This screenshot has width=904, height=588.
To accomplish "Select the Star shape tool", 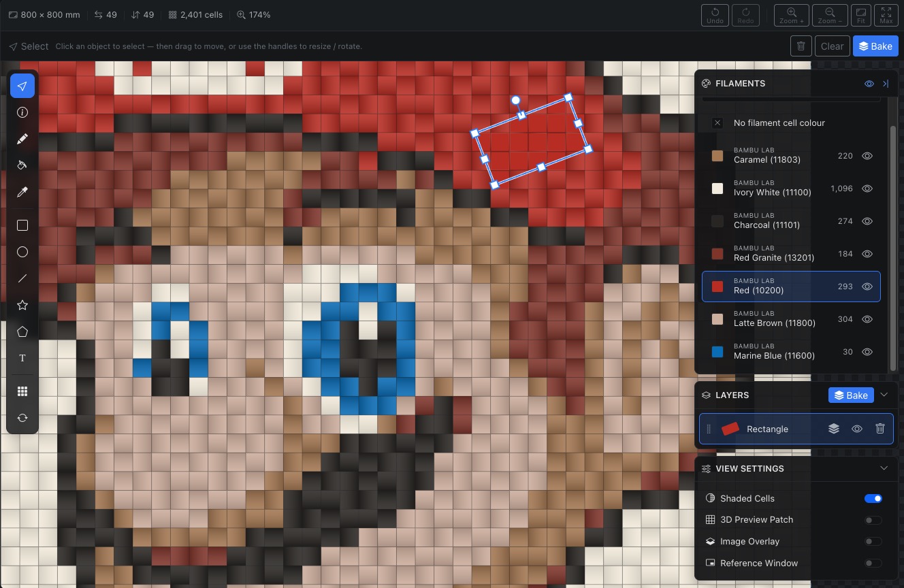I will click(x=22, y=305).
